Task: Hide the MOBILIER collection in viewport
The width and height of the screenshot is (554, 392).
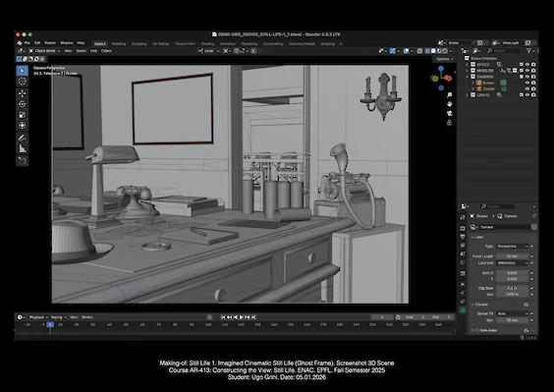Action: (x=527, y=71)
